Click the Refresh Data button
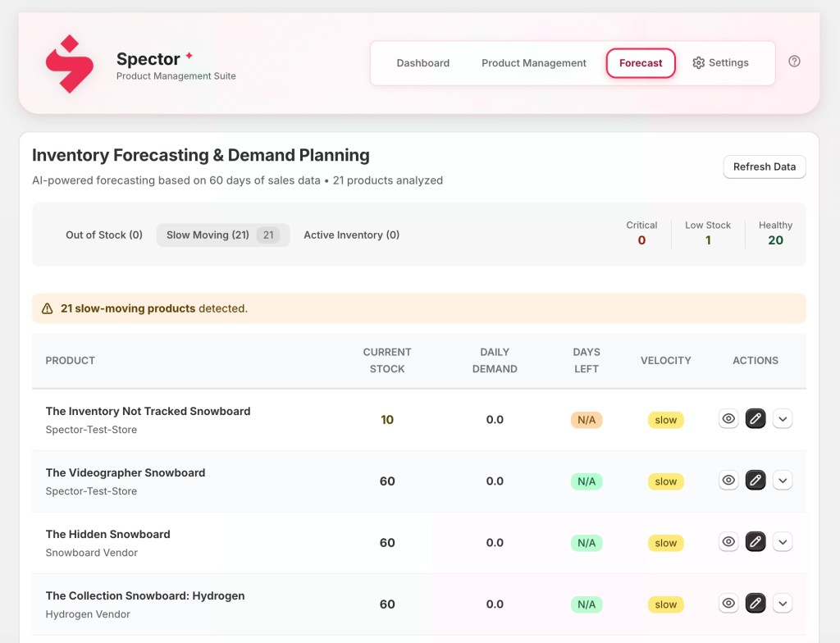This screenshot has width=840, height=643. pos(764,166)
